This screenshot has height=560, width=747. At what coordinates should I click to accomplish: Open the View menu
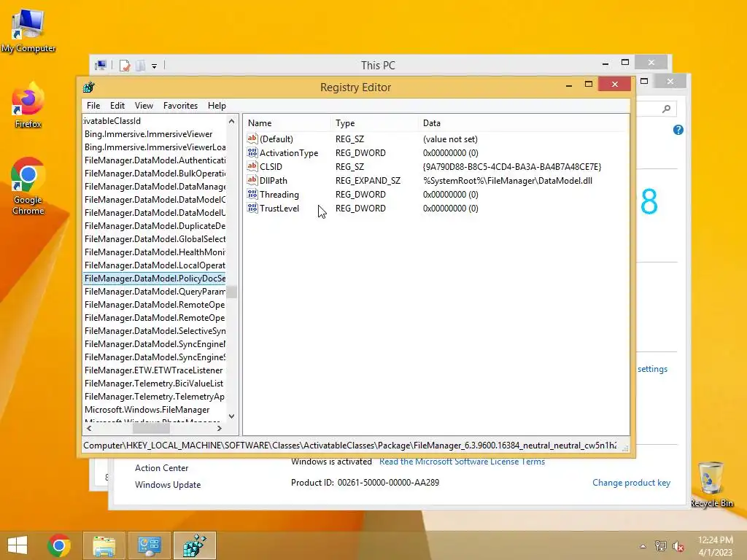[144, 106]
